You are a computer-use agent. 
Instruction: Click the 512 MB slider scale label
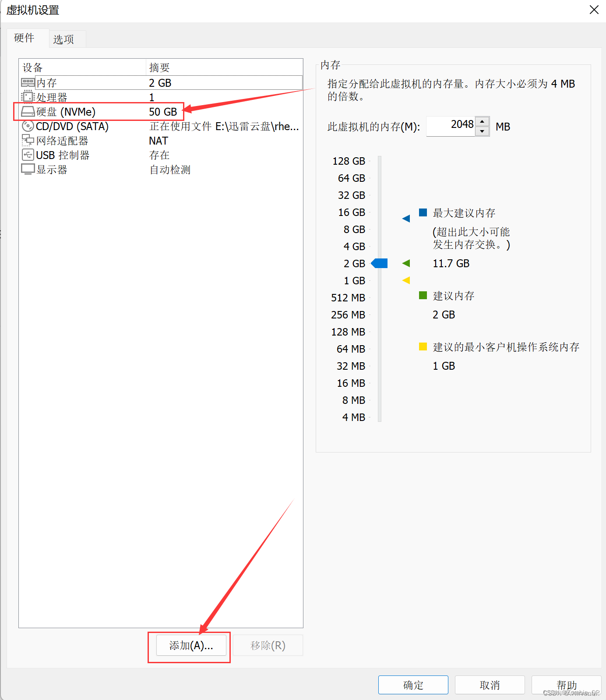[x=348, y=298]
